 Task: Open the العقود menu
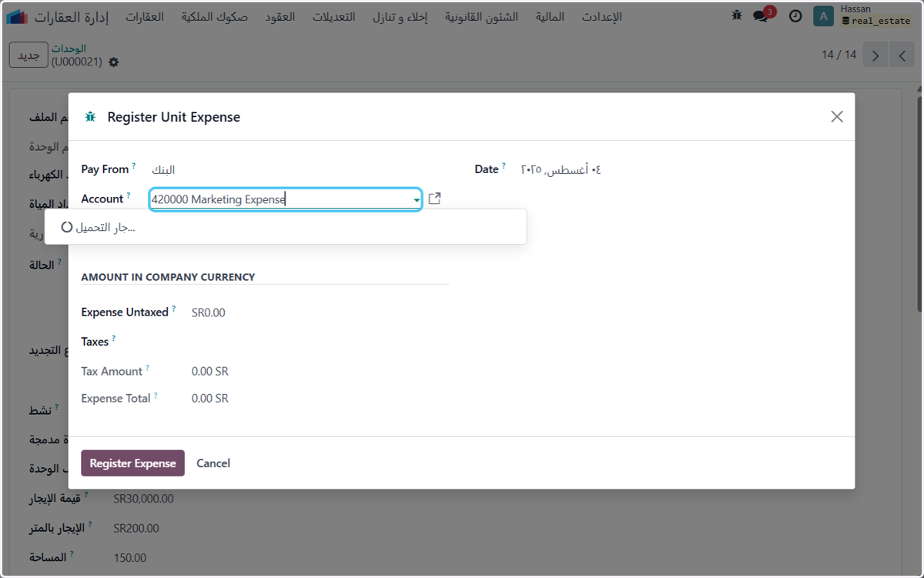click(280, 16)
